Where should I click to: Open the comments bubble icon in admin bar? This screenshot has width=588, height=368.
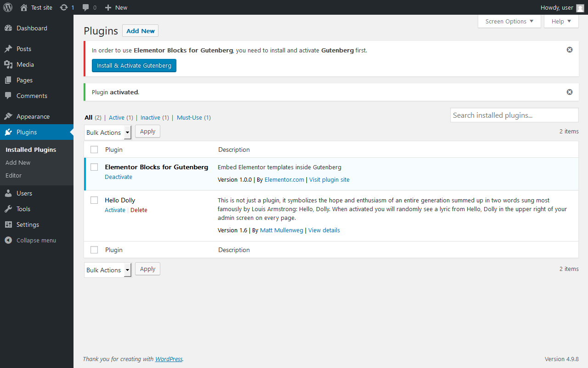click(86, 7)
